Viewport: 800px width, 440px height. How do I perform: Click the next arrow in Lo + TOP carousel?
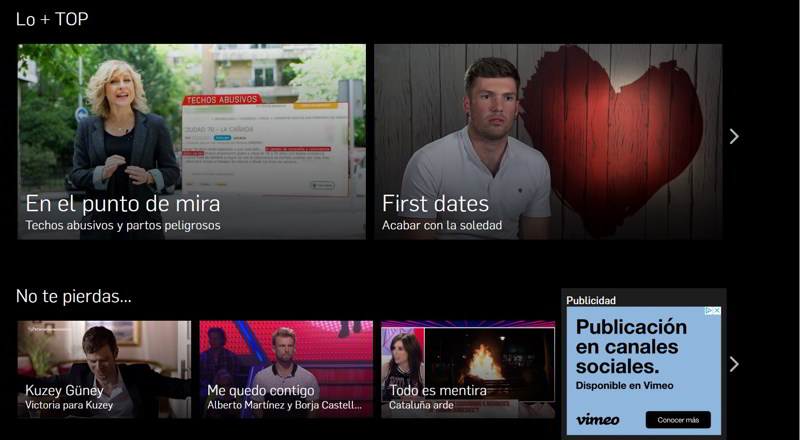[x=734, y=136]
